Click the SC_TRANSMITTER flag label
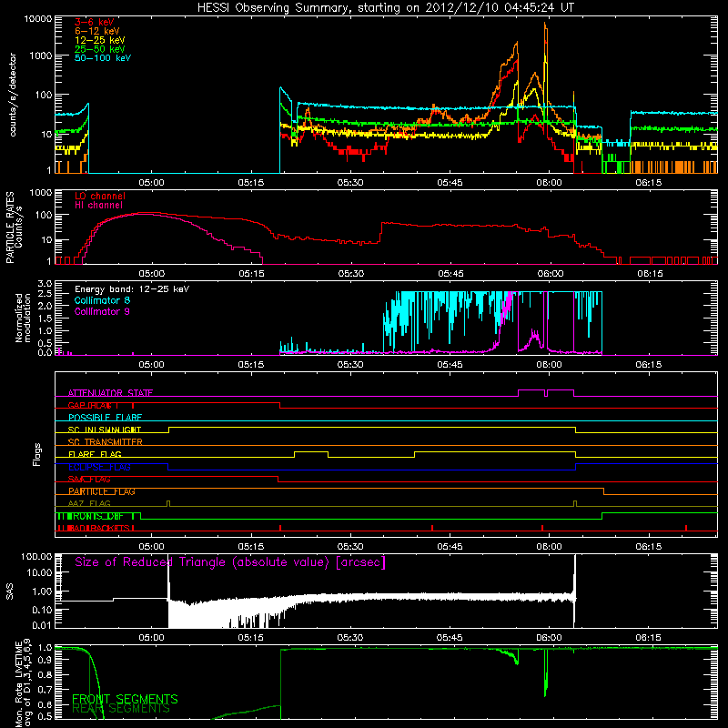Image resolution: width=728 pixels, height=728 pixels. (105, 442)
